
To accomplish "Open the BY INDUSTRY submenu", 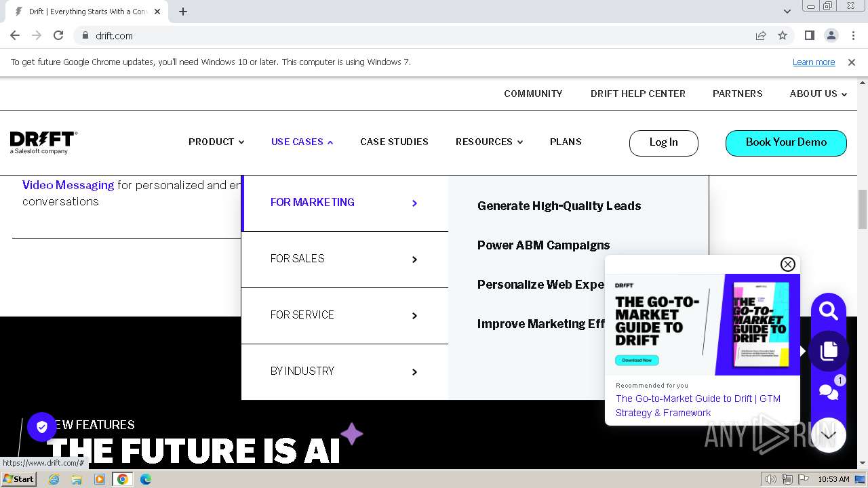I will click(x=344, y=371).
